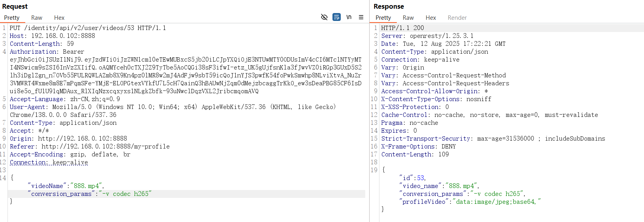The height and width of the screenshot is (222, 644).
Task: Toggle the \n non-printable characters button
Action: pyautogui.click(x=349, y=17)
